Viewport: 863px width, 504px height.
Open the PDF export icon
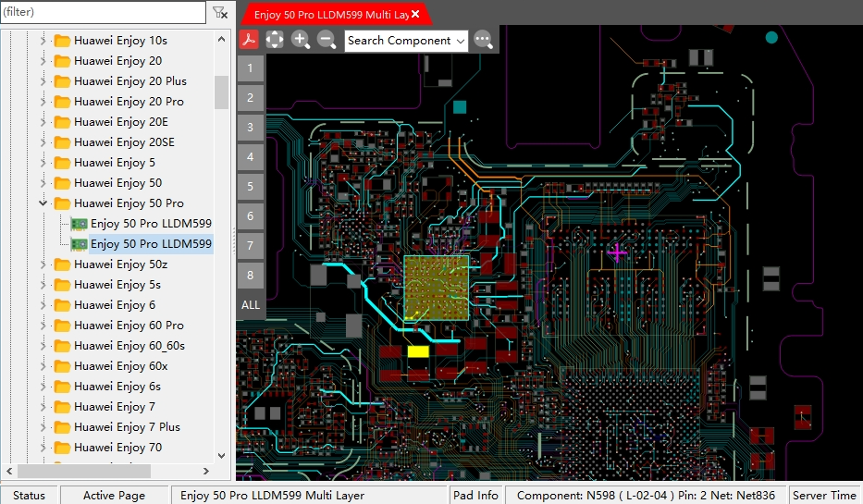[250, 40]
